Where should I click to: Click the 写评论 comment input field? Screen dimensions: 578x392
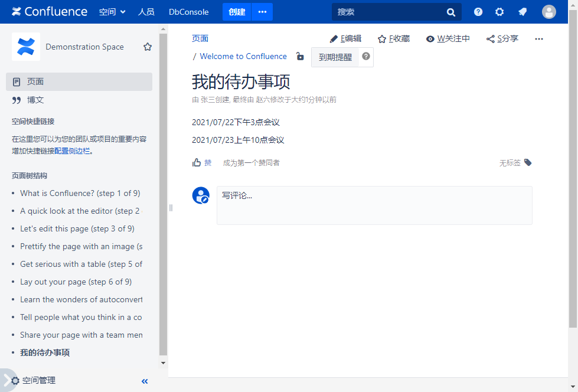tap(374, 205)
